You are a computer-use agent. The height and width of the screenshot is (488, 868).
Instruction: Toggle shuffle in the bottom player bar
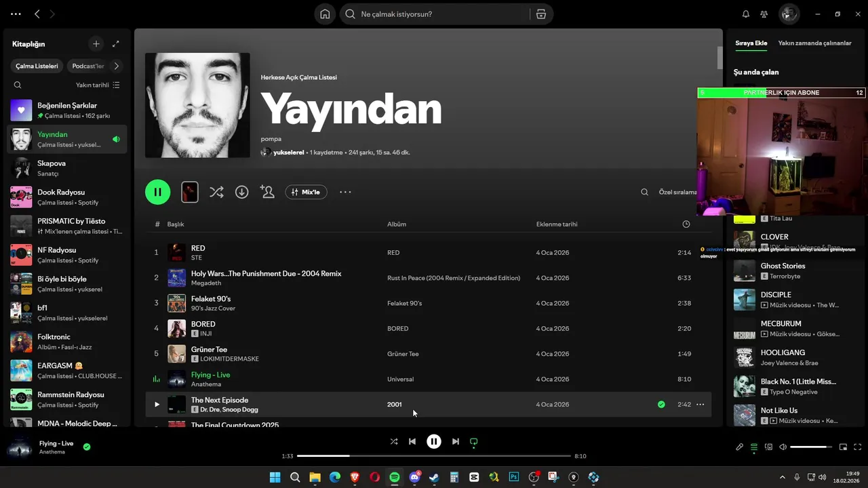pyautogui.click(x=394, y=441)
